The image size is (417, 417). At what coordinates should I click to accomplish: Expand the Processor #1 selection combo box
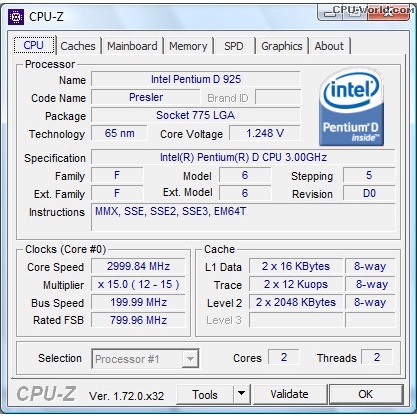145,359
